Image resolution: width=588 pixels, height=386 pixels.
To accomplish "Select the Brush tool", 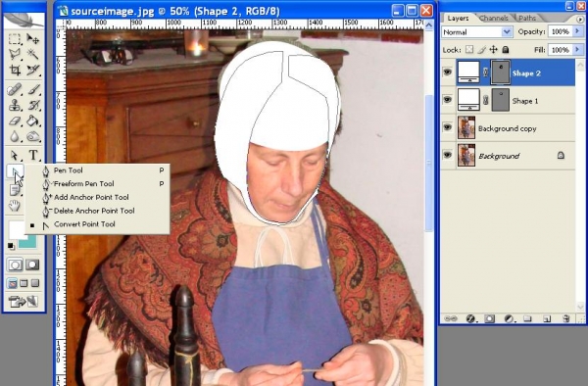I will point(33,89).
